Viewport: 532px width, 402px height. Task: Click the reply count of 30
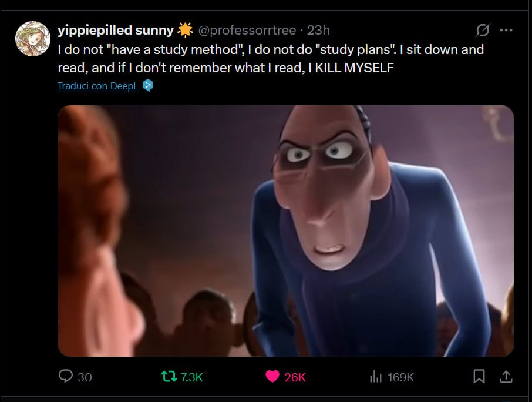coord(85,377)
